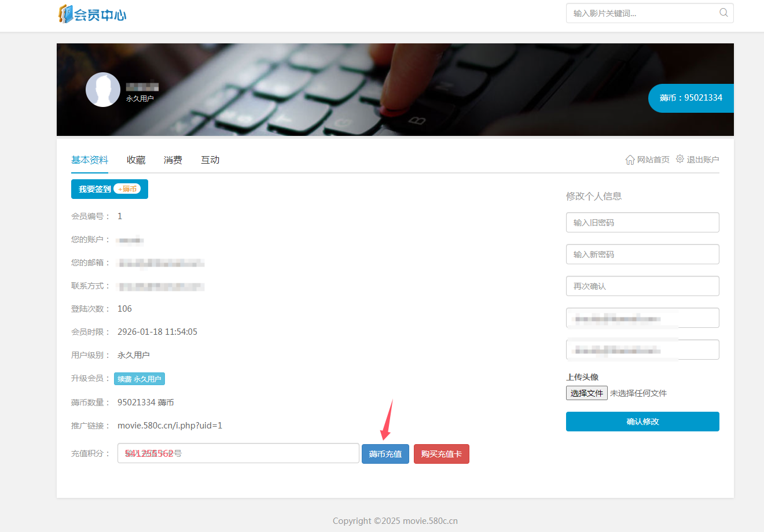Click the 充值积分 card number input

[238, 453]
